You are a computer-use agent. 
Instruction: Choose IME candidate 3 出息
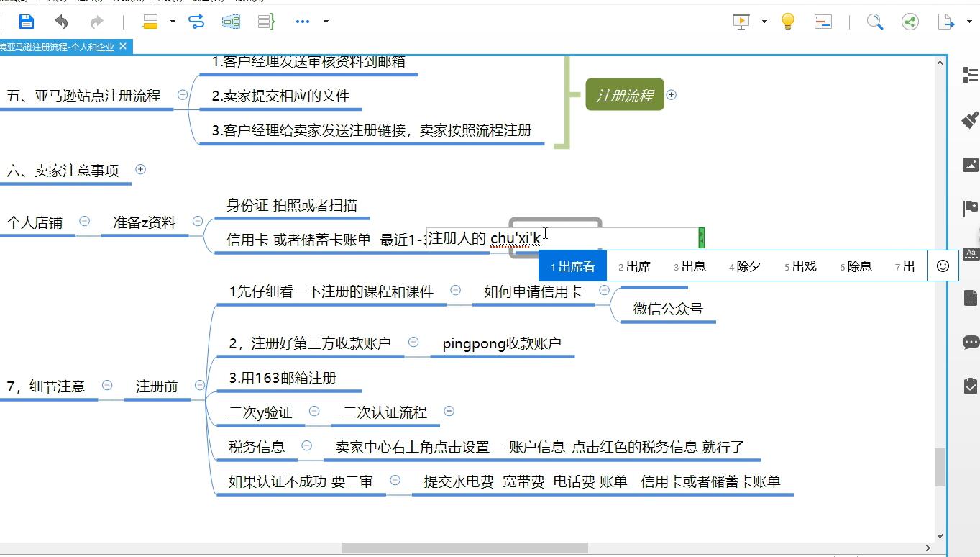(x=690, y=266)
